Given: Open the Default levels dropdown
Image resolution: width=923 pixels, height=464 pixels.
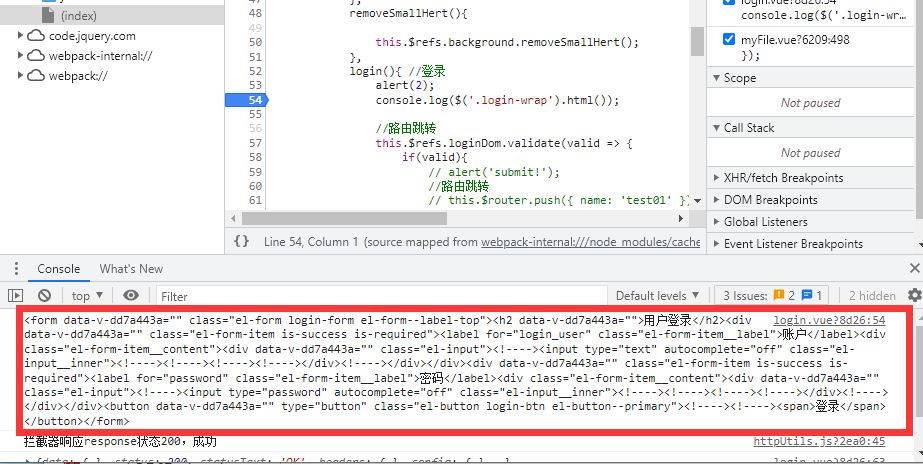Looking at the screenshot, I should pyautogui.click(x=658, y=296).
